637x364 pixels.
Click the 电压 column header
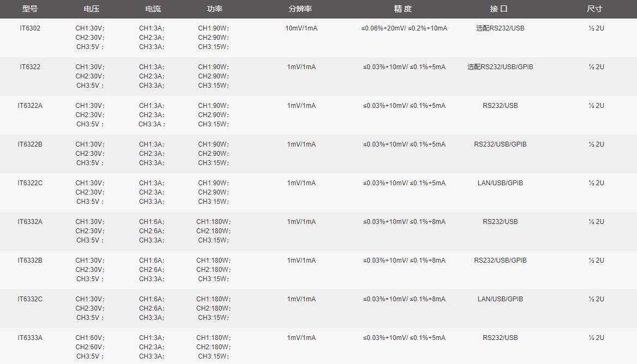pyautogui.click(x=92, y=9)
